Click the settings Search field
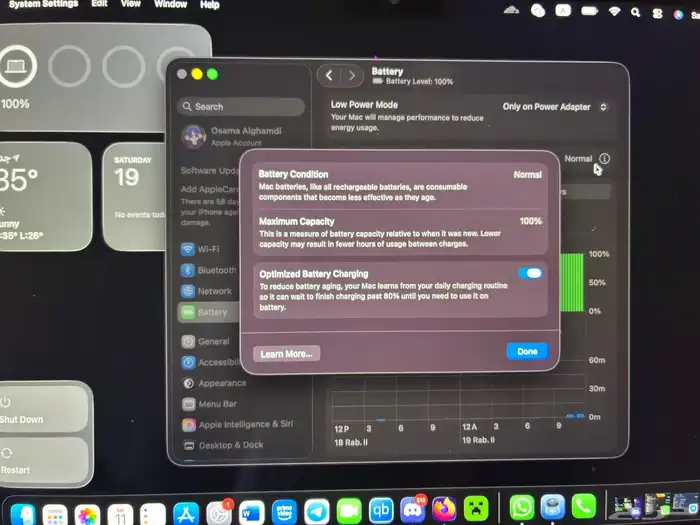This screenshot has width=700, height=525. (x=241, y=107)
